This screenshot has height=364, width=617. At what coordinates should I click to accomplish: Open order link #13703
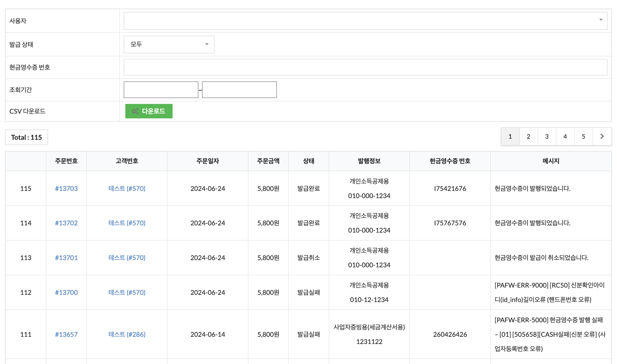click(x=66, y=188)
